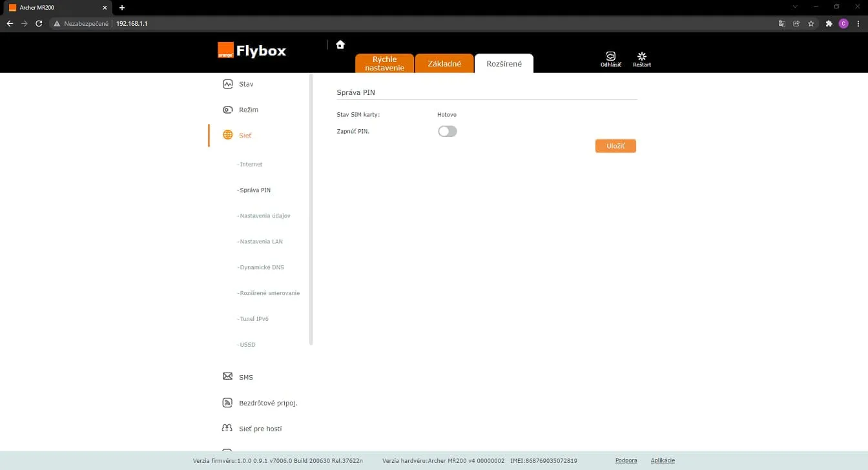Click the Odhlásiť logout icon
Screen dimensions: 868x470
(x=610, y=56)
